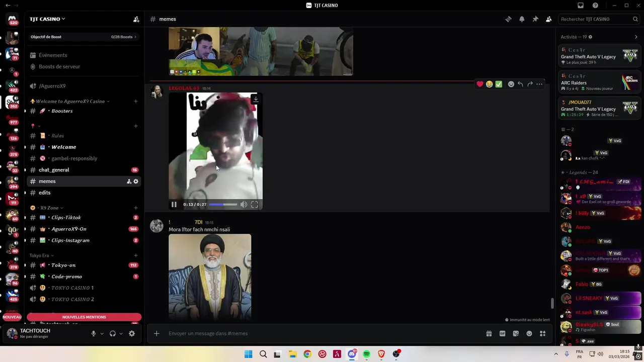Click the Nouveau unread servers pill
The image size is (644, 362).
12,317
